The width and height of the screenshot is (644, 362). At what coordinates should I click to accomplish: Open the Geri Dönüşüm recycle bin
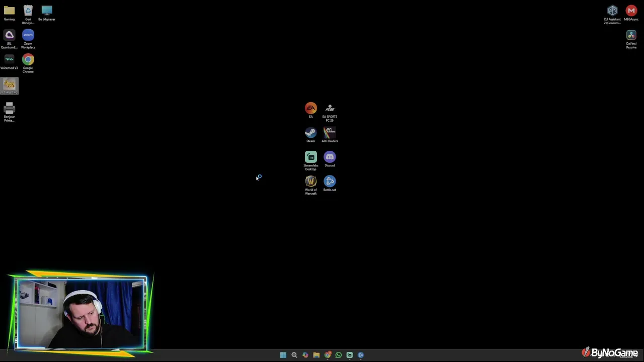coord(28,15)
